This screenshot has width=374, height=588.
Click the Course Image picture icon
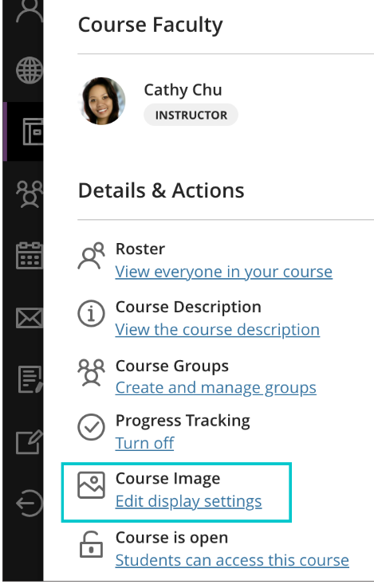91,485
